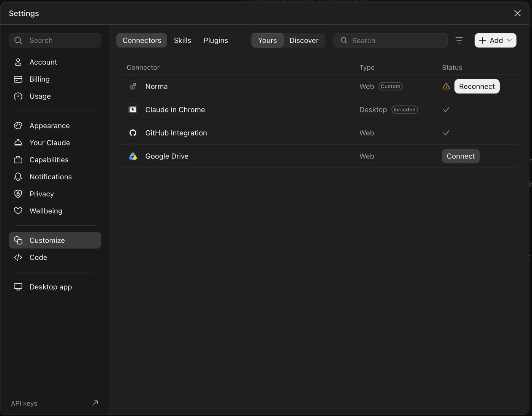Open Notifications settings
The height and width of the screenshot is (416, 532).
click(55, 177)
